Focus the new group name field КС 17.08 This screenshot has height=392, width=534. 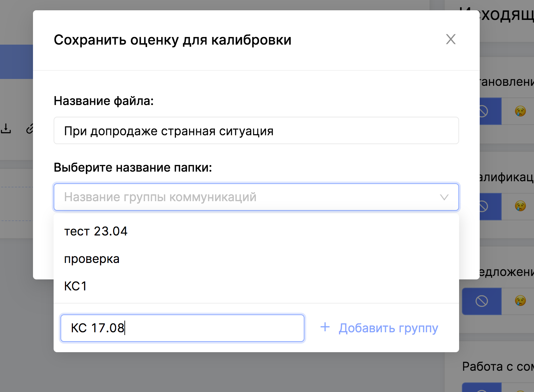(x=182, y=328)
